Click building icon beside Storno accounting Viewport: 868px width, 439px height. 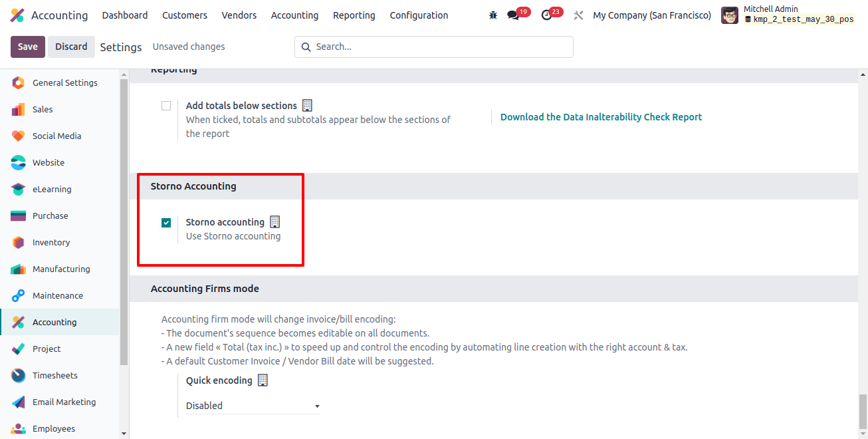274,222
